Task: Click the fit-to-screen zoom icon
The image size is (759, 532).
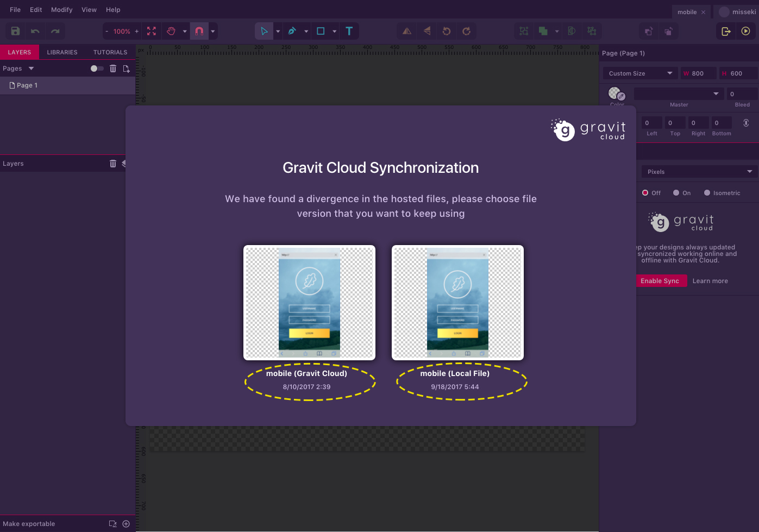Action: tap(152, 31)
